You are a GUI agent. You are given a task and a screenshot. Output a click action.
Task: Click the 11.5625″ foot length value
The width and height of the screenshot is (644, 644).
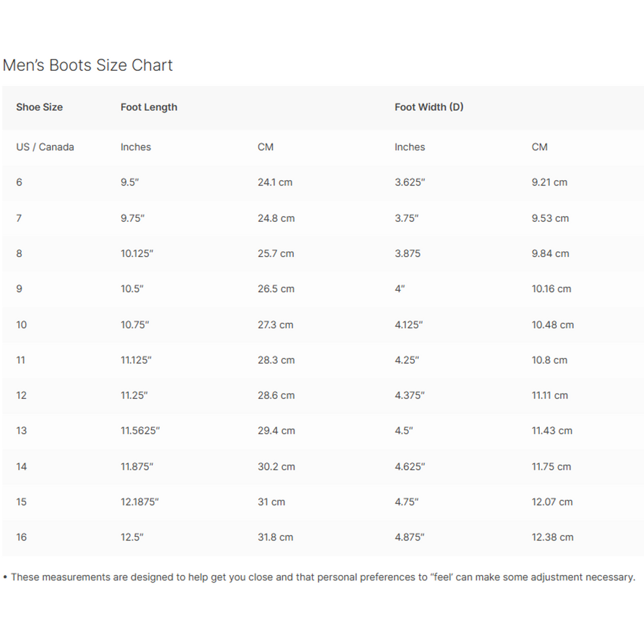click(x=140, y=431)
